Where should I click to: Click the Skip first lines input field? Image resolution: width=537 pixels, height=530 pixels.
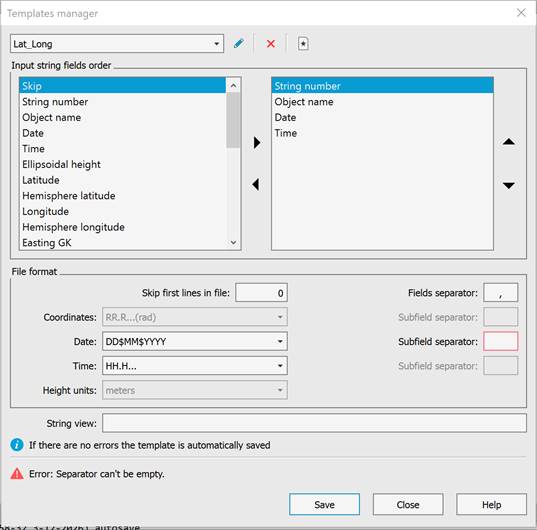[x=261, y=293]
